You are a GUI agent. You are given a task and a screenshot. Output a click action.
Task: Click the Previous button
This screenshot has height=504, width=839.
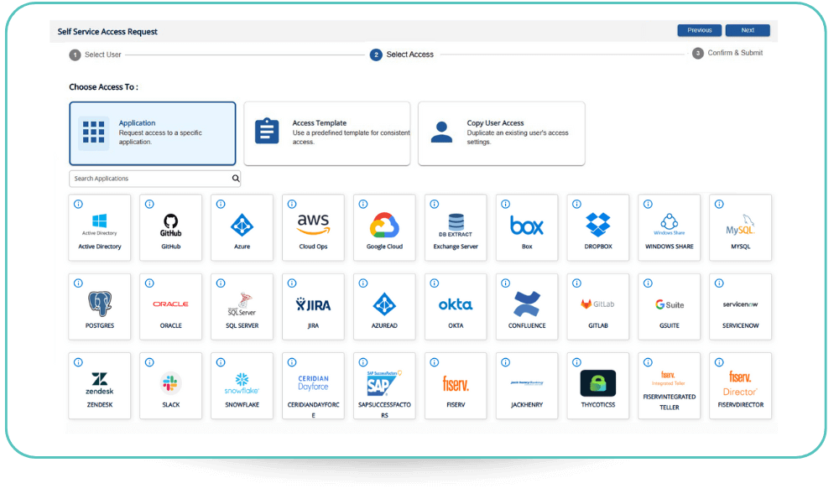[699, 30]
